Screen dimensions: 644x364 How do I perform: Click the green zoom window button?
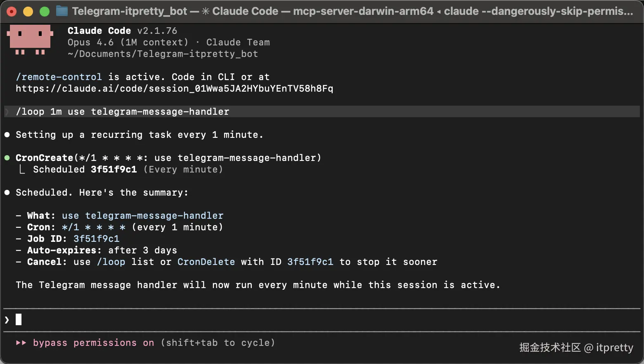[45, 12]
